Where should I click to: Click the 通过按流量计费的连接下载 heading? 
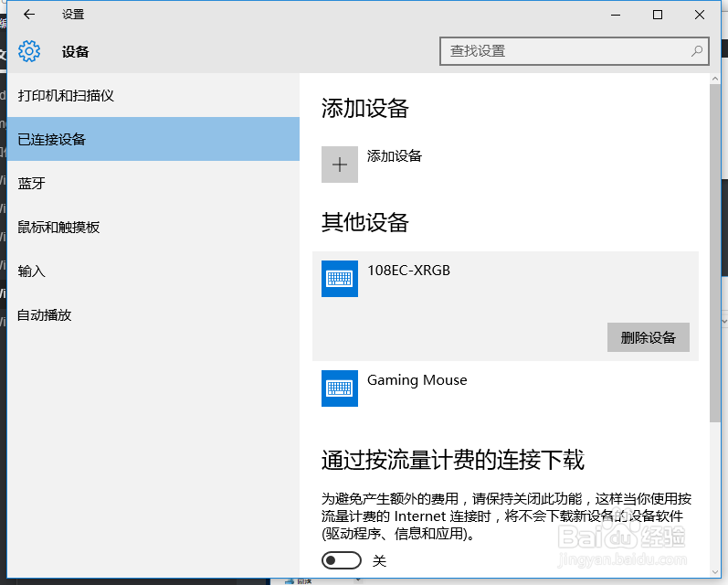(453, 460)
